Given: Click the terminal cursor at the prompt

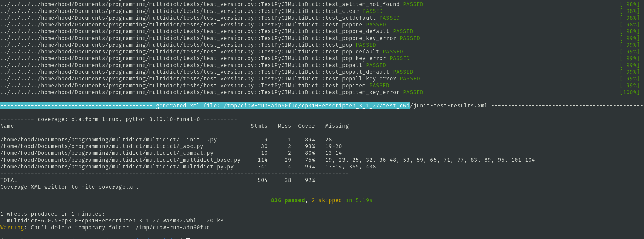Looking at the screenshot, I should coord(188,238).
